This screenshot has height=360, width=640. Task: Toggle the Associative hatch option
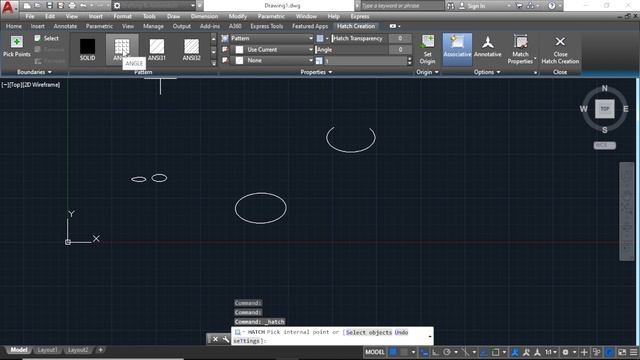pyautogui.click(x=457, y=49)
